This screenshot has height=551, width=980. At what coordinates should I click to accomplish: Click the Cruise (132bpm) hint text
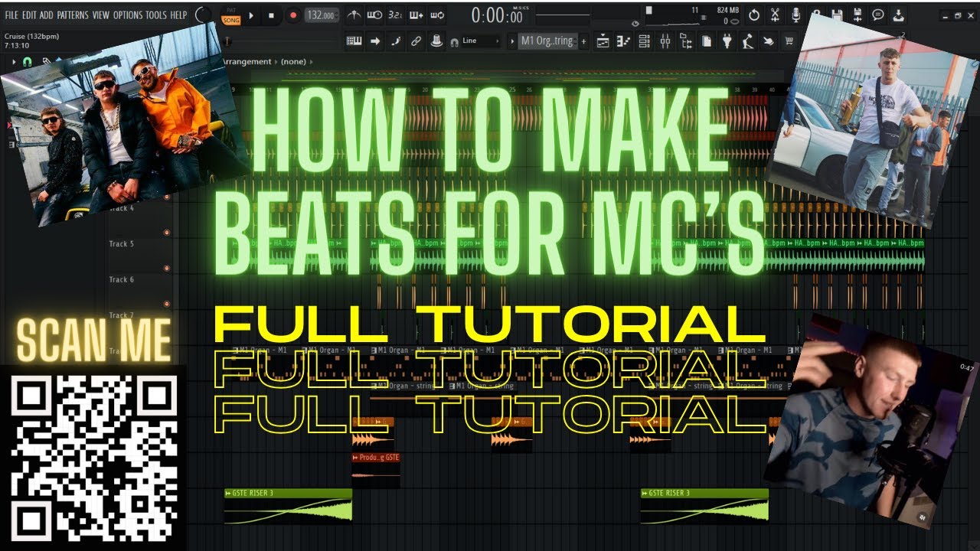(x=31, y=36)
